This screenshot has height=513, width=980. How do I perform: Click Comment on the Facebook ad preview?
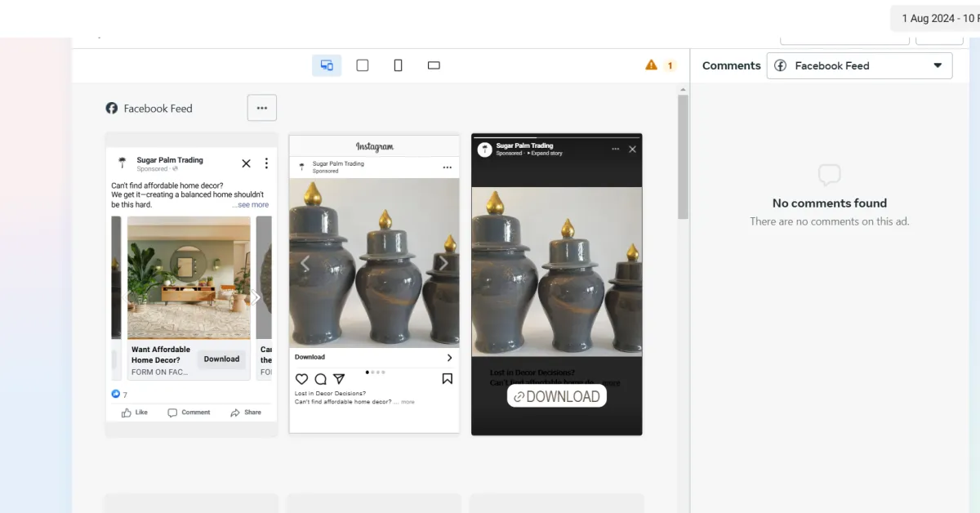tap(189, 413)
